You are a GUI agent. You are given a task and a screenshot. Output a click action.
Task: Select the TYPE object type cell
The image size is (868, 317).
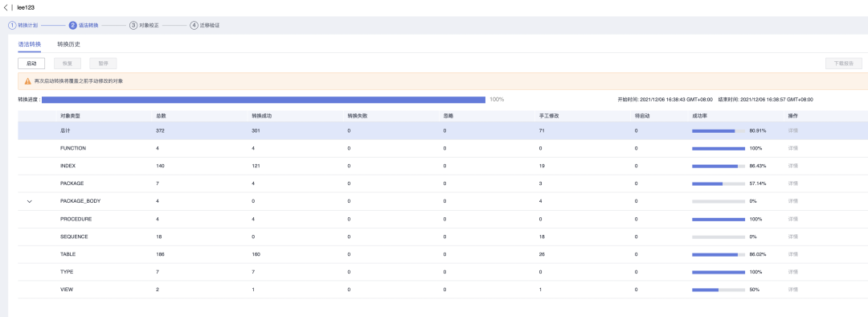[67, 272]
